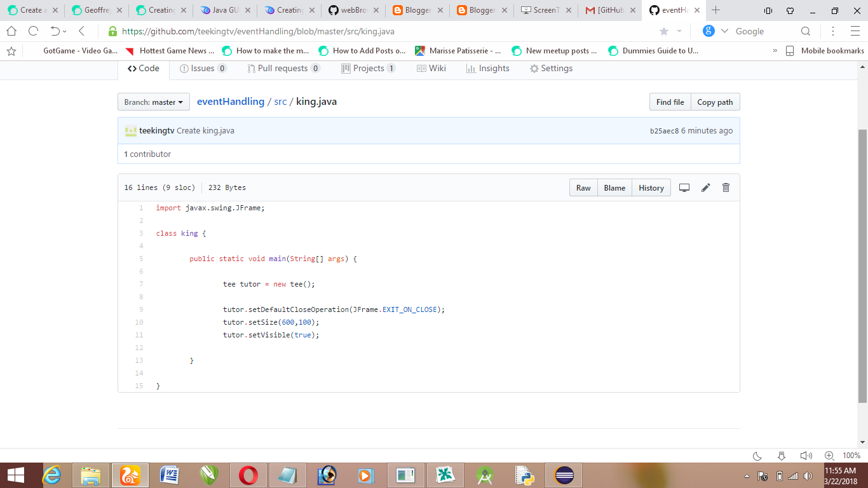This screenshot has height=488, width=868.
Task: Toggle page mute in the browser status bar
Action: click(x=806, y=456)
